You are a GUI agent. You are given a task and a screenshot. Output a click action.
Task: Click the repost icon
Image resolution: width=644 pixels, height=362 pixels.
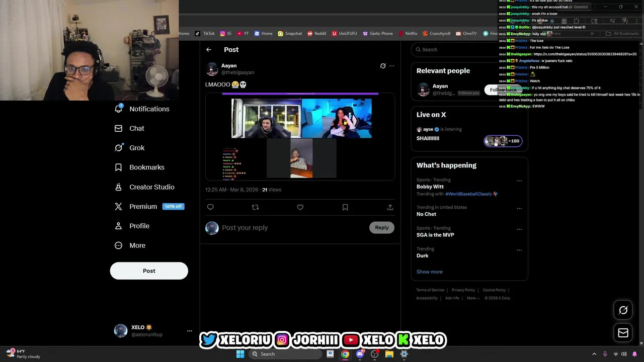click(x=255, y=207)
